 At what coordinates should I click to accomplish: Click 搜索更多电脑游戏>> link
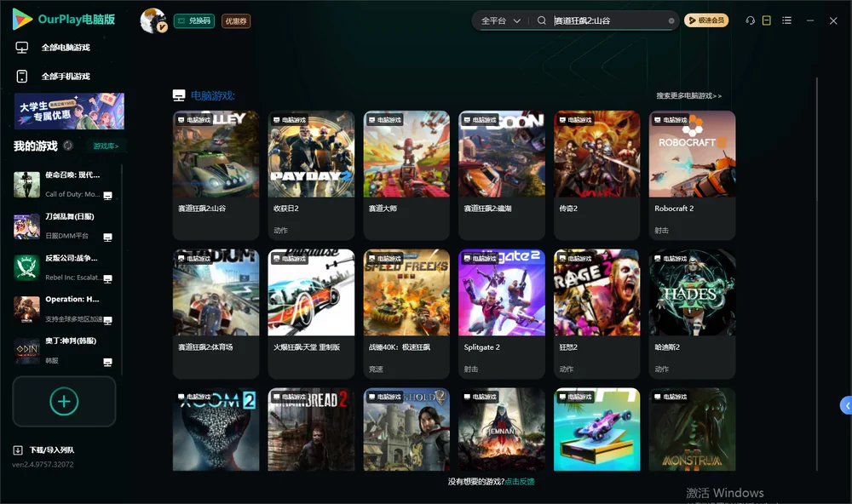pyautogui.click(x=688, y=95)
